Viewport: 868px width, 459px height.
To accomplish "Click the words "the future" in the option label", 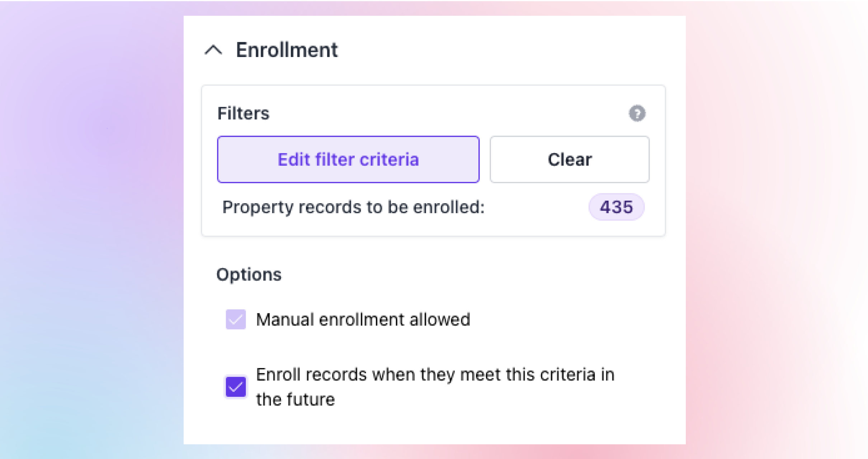I will click(296, 400).
